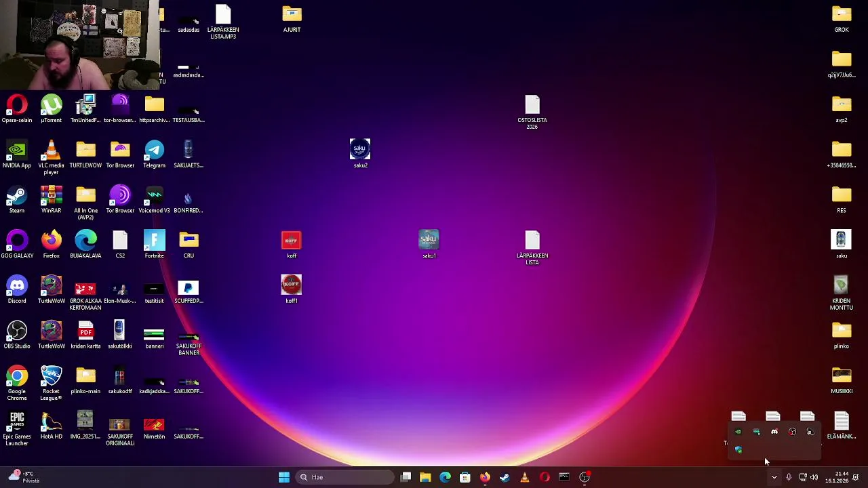868x488 pixels.
Task: Open the HotA HD desktop shortcut
Action: click(x=51, y=426)
